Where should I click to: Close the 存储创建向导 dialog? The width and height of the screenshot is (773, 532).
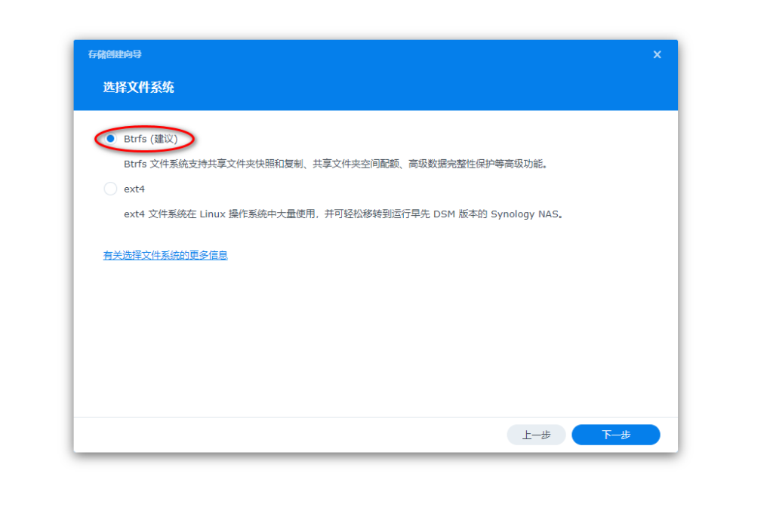point(658,54)
